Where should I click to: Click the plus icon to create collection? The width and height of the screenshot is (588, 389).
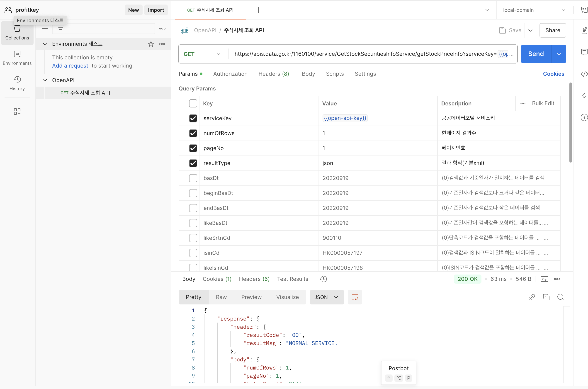click(x=45, y=29)
